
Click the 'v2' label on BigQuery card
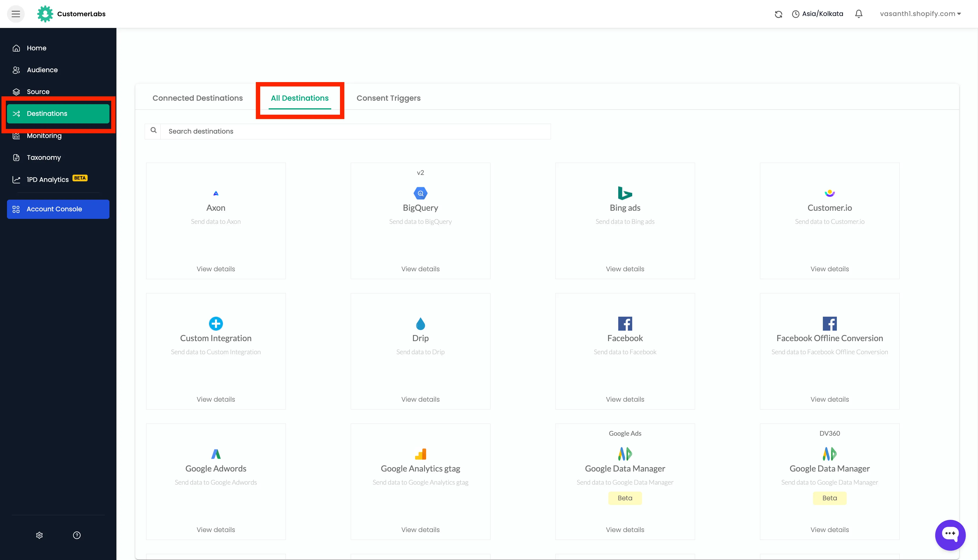click(x=420, y=173)
